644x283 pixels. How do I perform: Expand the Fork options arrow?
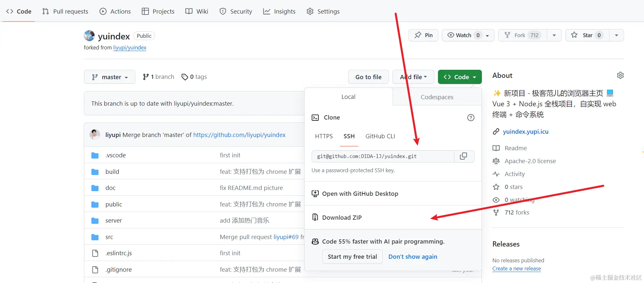(x=554, y=35)
